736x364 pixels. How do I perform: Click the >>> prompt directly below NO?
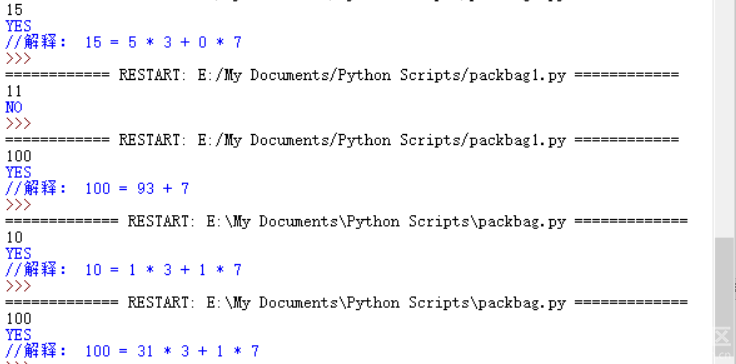point(18,124)
